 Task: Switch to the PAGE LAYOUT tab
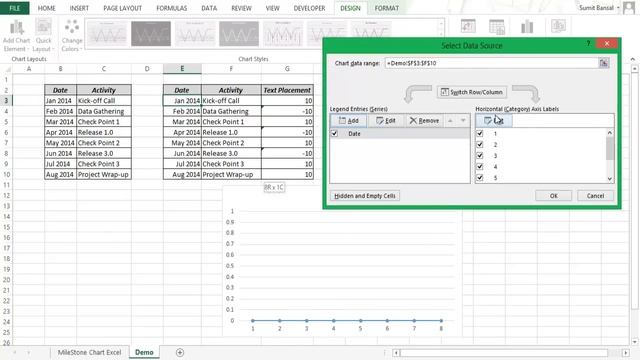pos(122,8)
